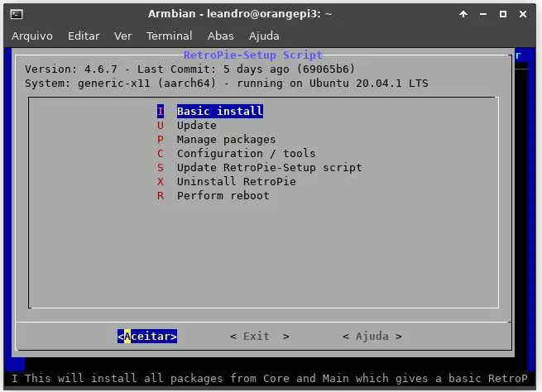Open the Ajuda menu in menu bar
Image resolution: width=542 pixels, height=392 pixels.
[264, 36]
